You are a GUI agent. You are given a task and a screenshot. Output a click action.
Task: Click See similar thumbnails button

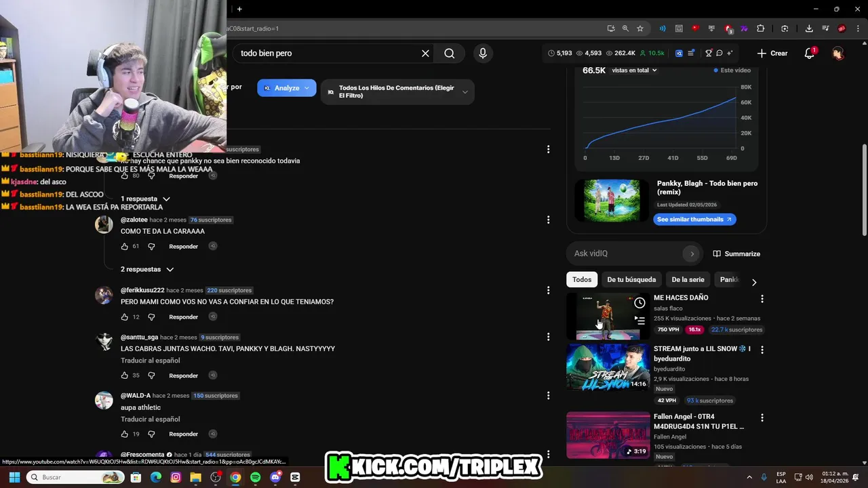coord(694,220)
